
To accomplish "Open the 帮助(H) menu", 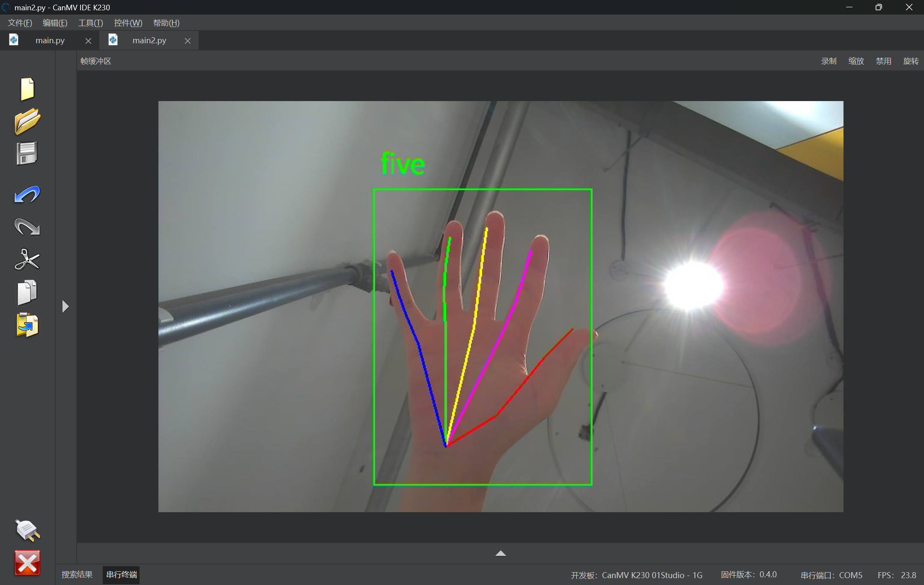I will 166,23.
